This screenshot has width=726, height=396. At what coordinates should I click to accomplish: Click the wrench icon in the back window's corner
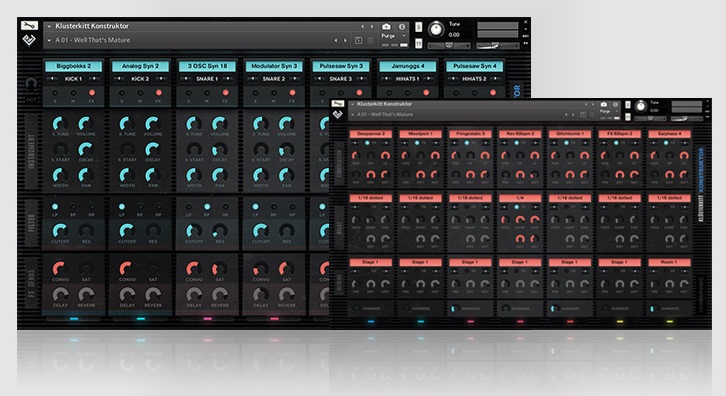tap(29, 25)
